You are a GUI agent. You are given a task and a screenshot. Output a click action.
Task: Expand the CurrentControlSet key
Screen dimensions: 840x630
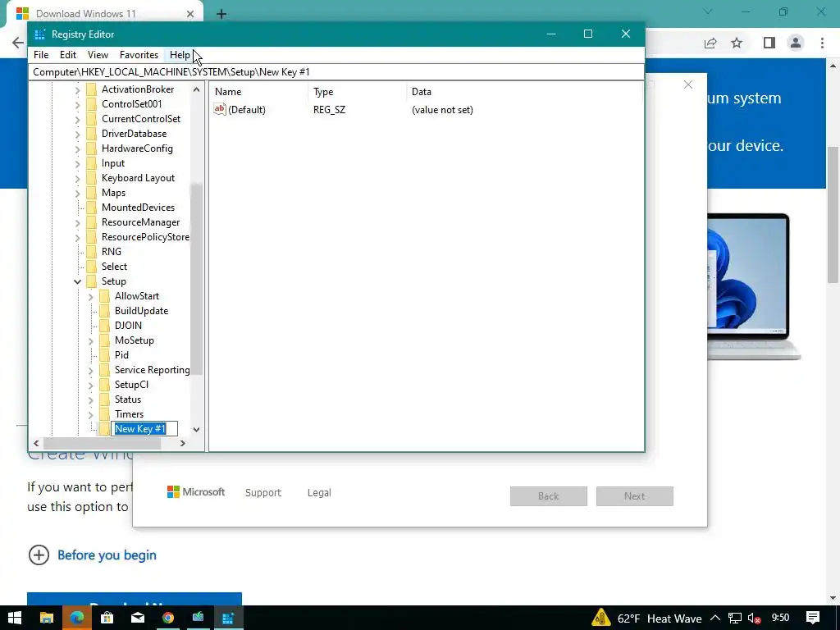coord(78,119)
